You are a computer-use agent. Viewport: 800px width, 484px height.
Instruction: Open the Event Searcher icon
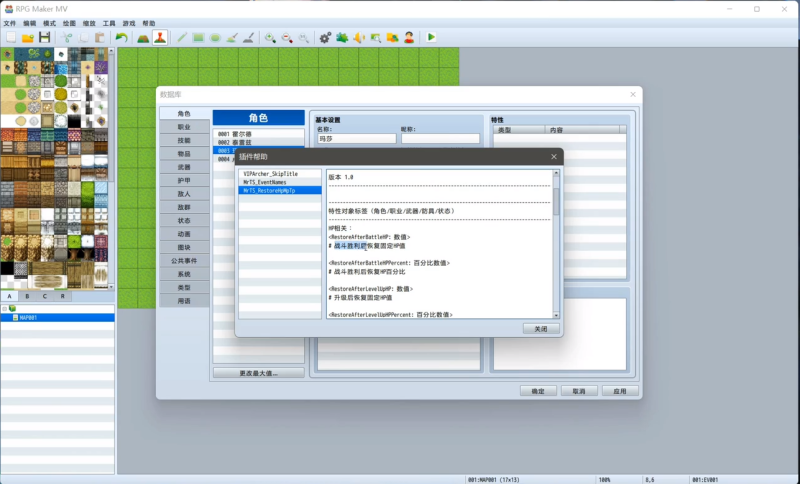376,37
